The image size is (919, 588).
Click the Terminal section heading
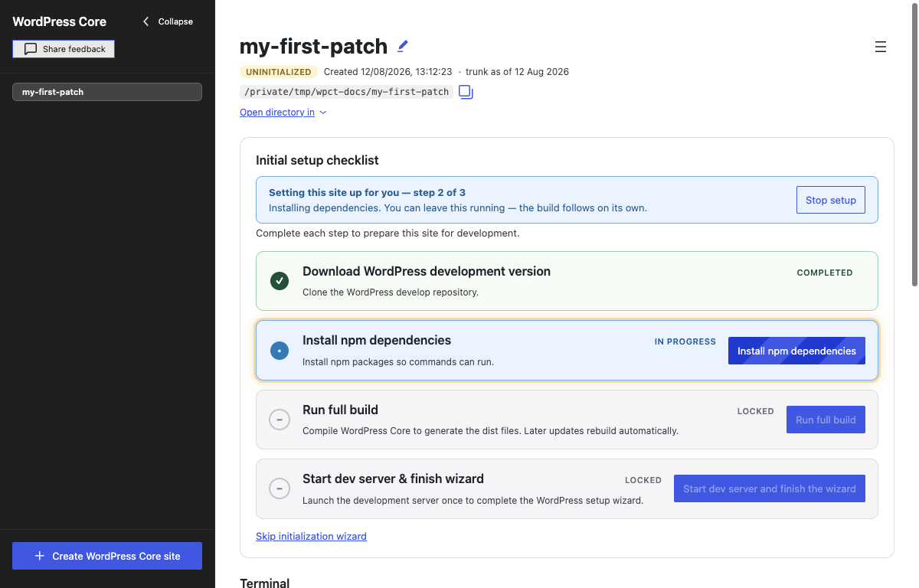coord(265,583)
